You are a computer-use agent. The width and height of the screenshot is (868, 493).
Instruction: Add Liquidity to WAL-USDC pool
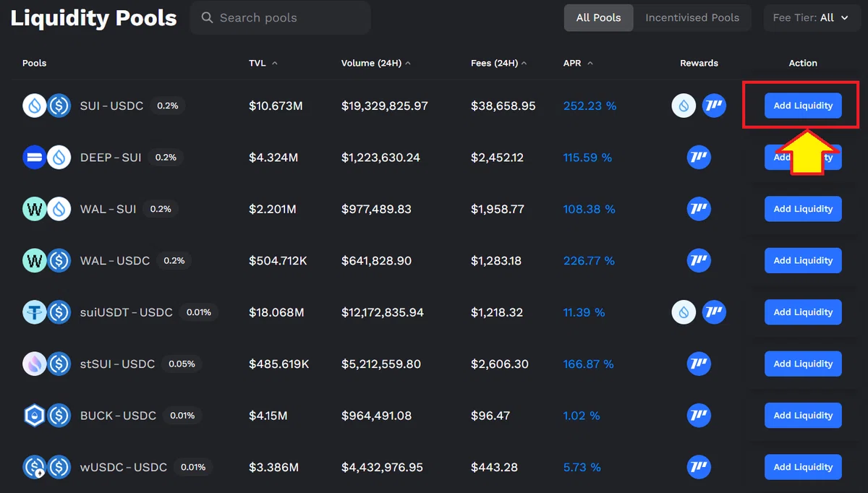click(803, 261)
